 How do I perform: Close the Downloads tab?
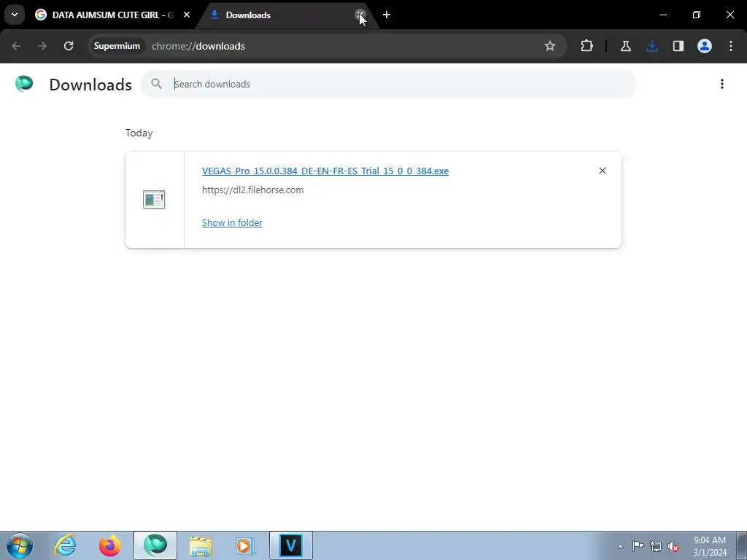(360, 15)
